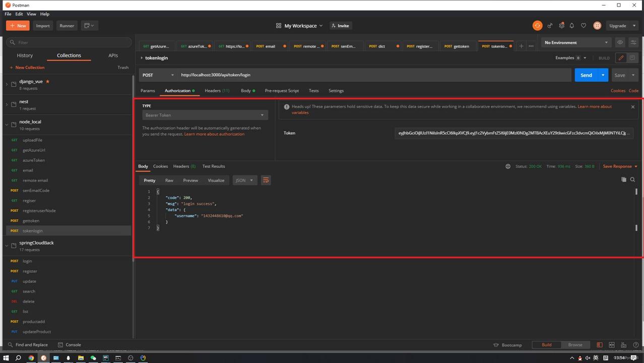Open the authorization type Bearer Token dropdown
Viewport: 644px width, 363px height.
click(205, 115)
